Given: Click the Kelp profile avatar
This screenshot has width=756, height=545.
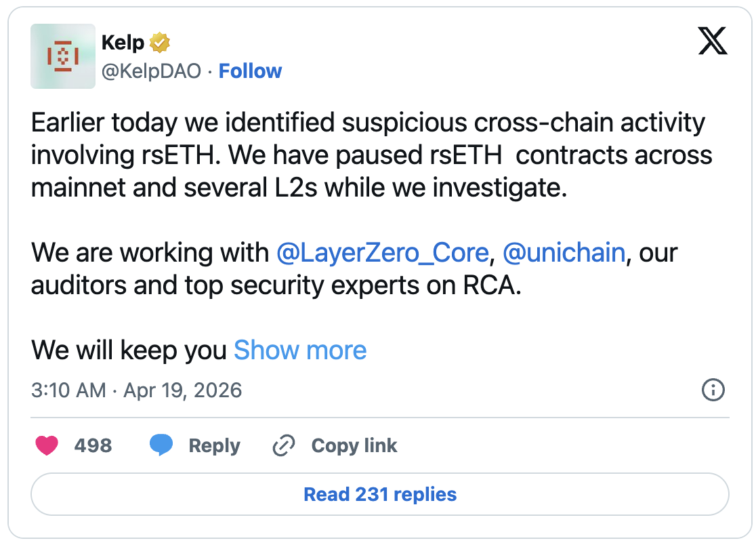Looking at the screenshot, I should [62, 56].
